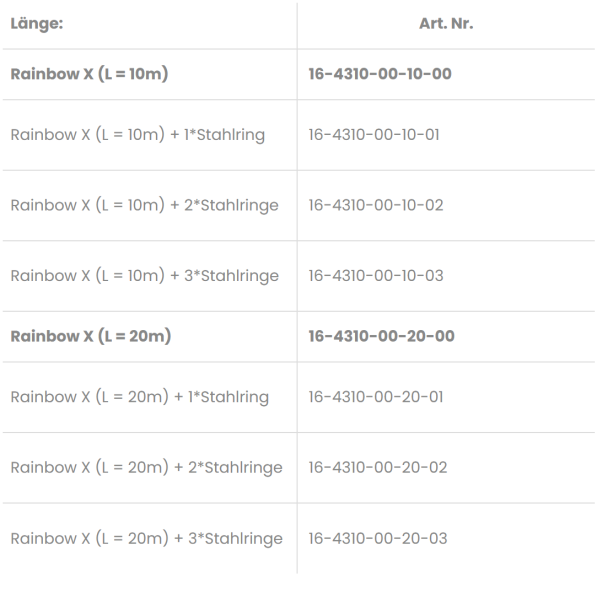Click the vertical divider between the header cells
This screenshot has width=613, height=600.
(297, 24)
